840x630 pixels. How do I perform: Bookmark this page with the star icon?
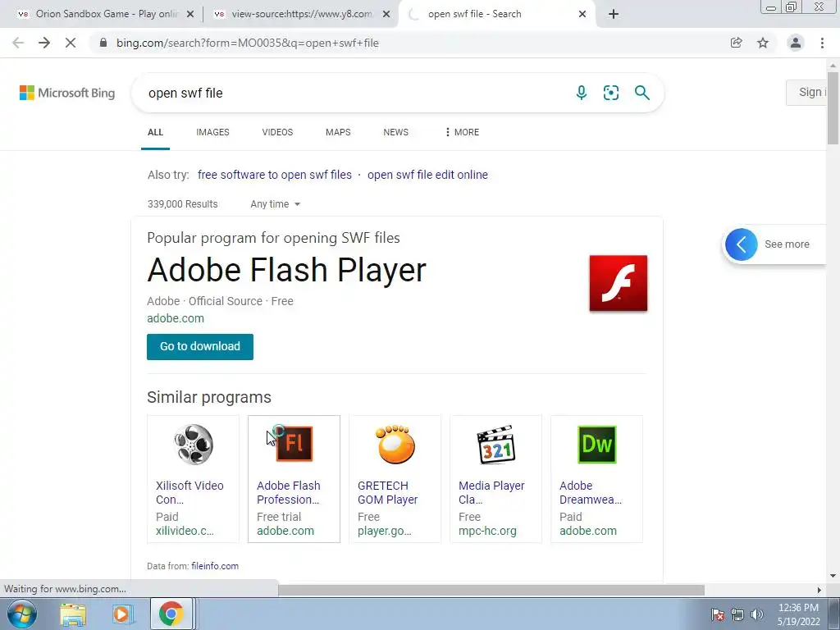coord(763,43)
